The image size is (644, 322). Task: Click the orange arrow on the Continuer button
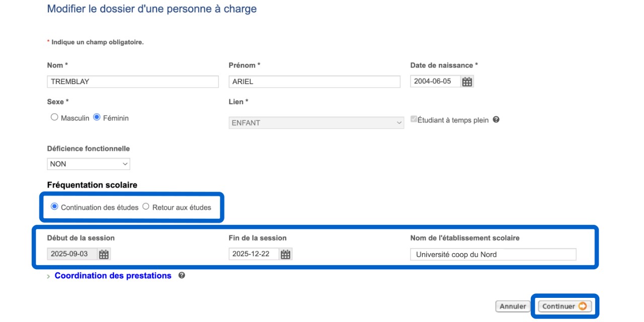583,306
